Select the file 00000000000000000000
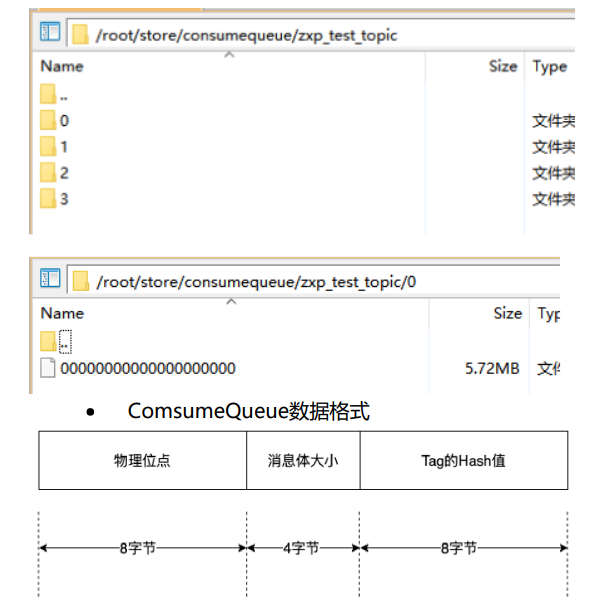This screenshot has width=607, height=600. point(147,368)
